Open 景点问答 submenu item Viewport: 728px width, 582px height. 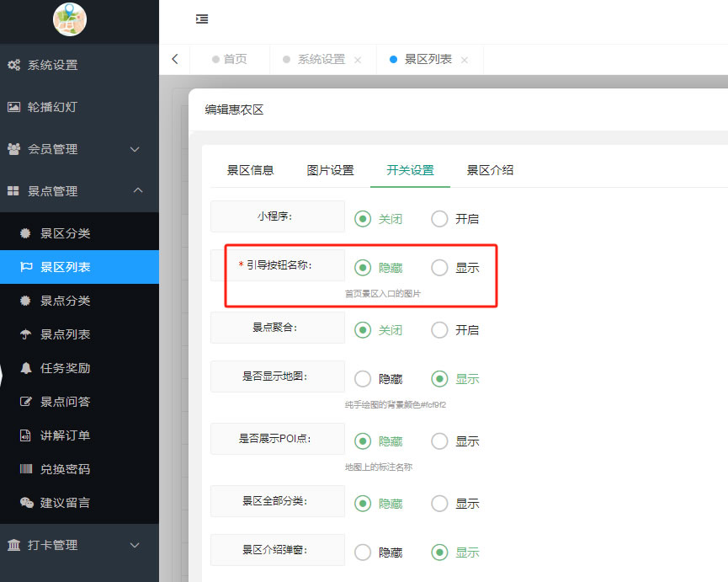pyautogui.click(x=79, y=402)
